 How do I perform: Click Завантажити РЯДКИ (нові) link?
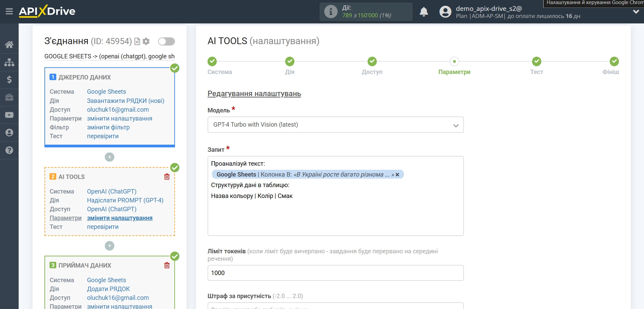pyautogui.click(x=125, y=101)
